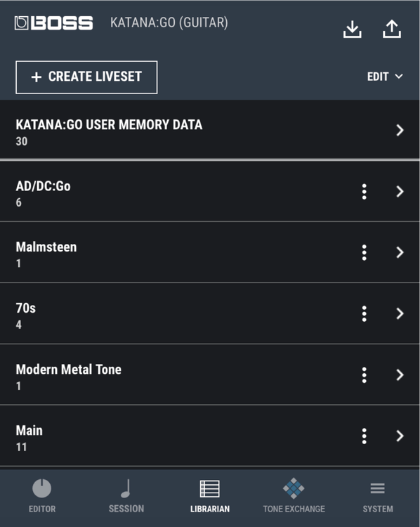Open the System hamburger menu icon
The height and width of the screenshot is (527, 420).
coord(378,488)
